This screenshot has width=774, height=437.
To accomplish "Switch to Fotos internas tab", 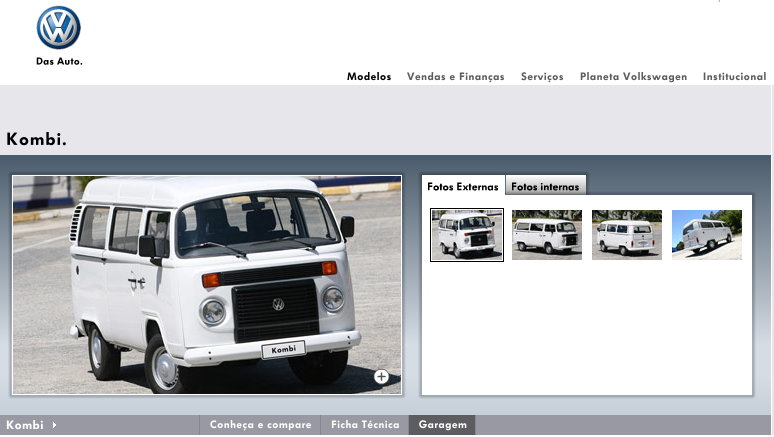I will pyautogui.click(x=545, y=186).
